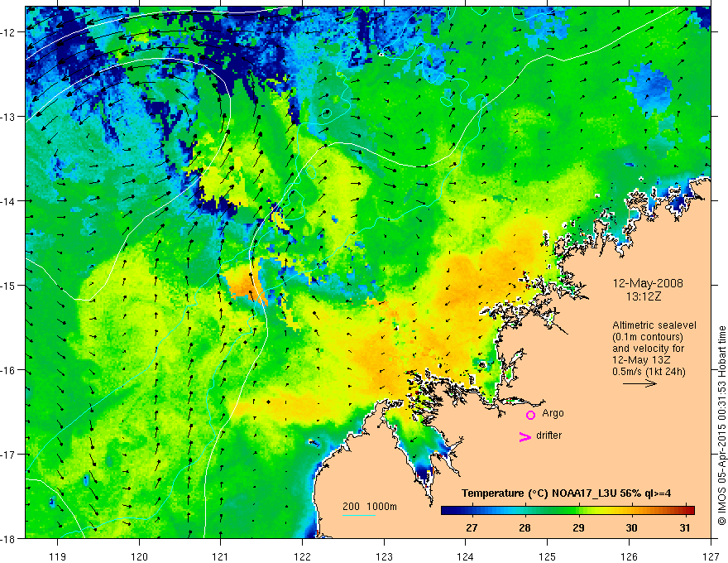Viewport: 728px width, 563px height.
Task: Click the longitude axis label '124'
Action: pyautogui.click(x=466, y=556)
